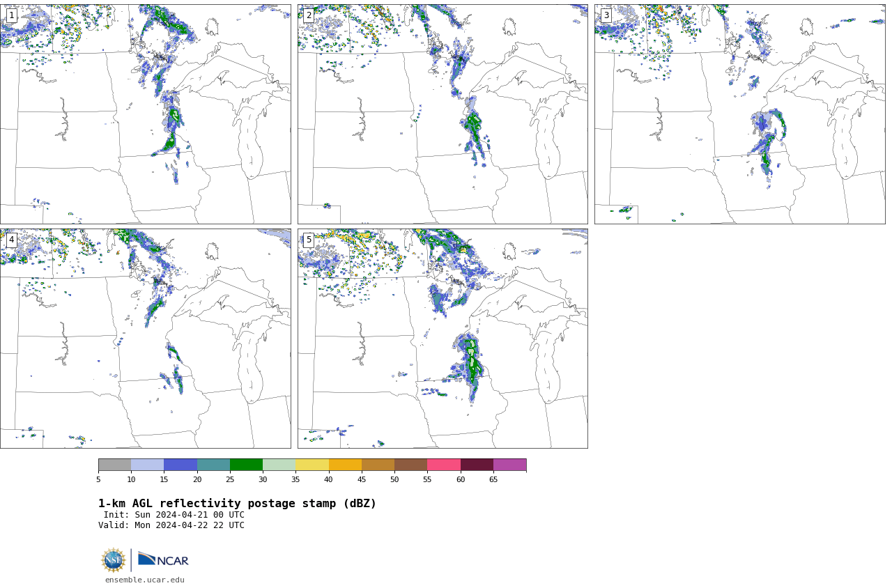Click the dark green 25-30 dBZ swatch

click(x=246, y=465)
